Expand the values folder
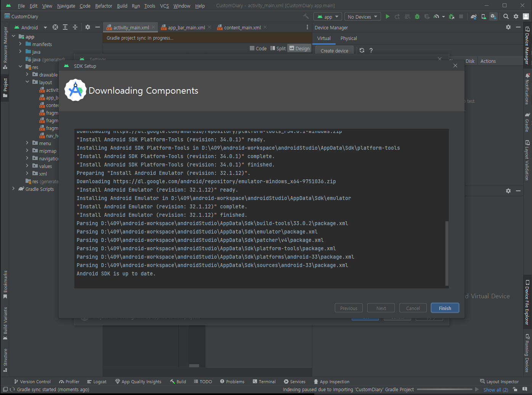Image resolution: width=532 pixels, height=395 pixels. tap(27, 166)
